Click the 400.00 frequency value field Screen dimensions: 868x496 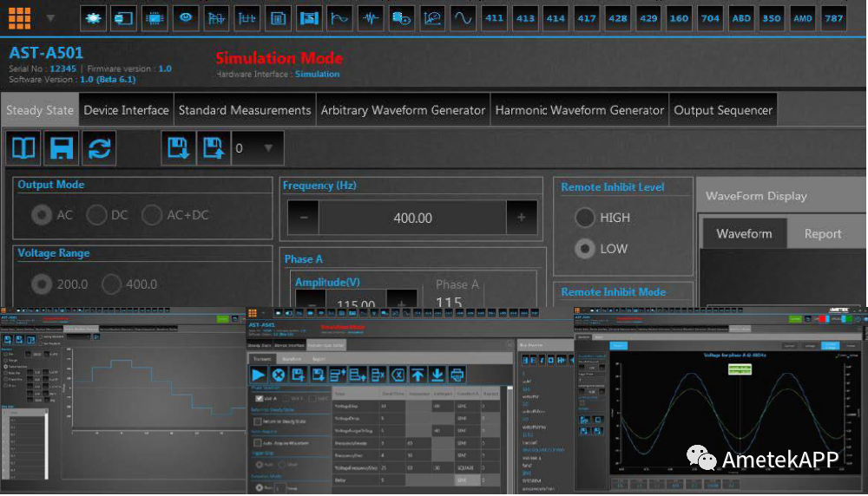(412, 218)
